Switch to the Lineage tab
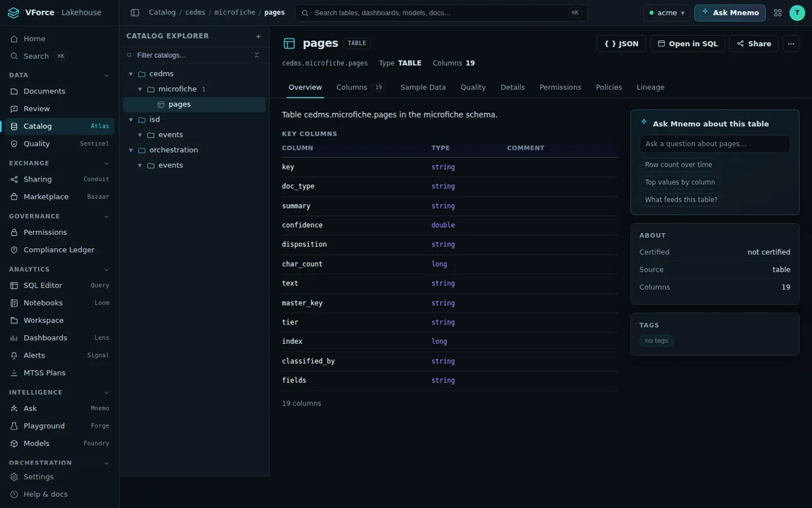Image resolution: width=812 pixels, height=508 pixels. point(650,87)
